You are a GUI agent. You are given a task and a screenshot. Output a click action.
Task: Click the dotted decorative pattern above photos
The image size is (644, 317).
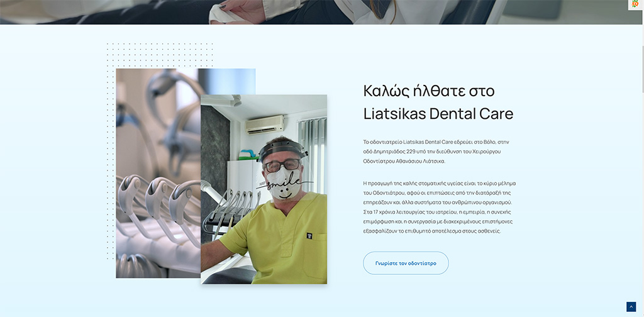click(x=159, y=55)
